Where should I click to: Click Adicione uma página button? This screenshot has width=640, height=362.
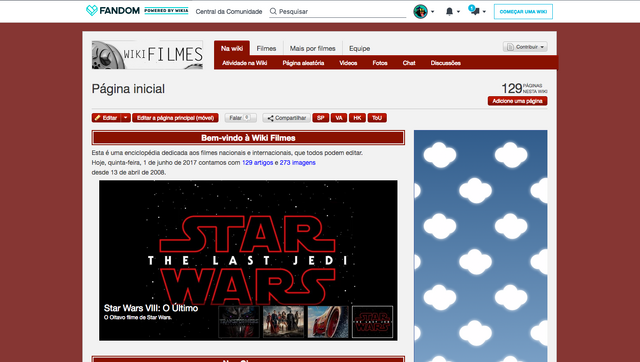coord(518,101)
